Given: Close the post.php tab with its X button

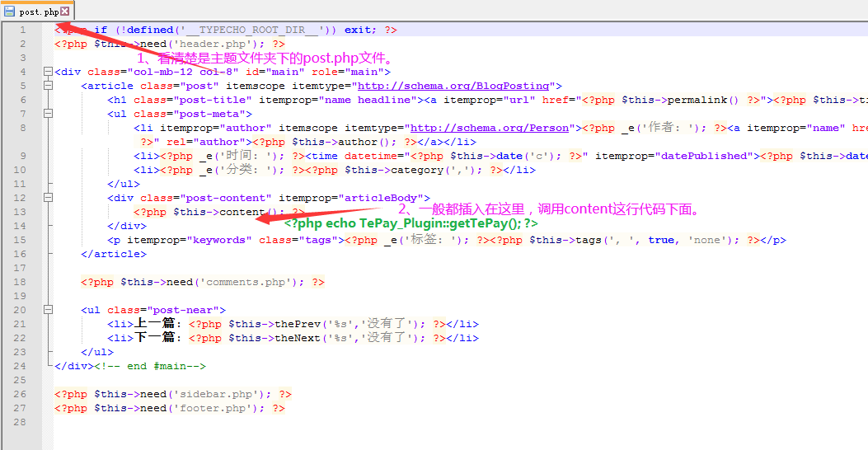Looking at the screenshot, I should click(x=65, y=12).
